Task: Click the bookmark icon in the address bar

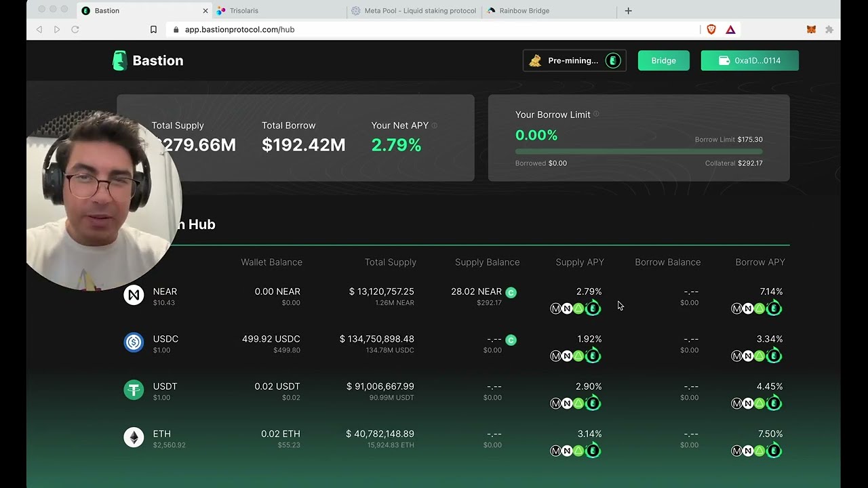Action: [x=153, y=29]
